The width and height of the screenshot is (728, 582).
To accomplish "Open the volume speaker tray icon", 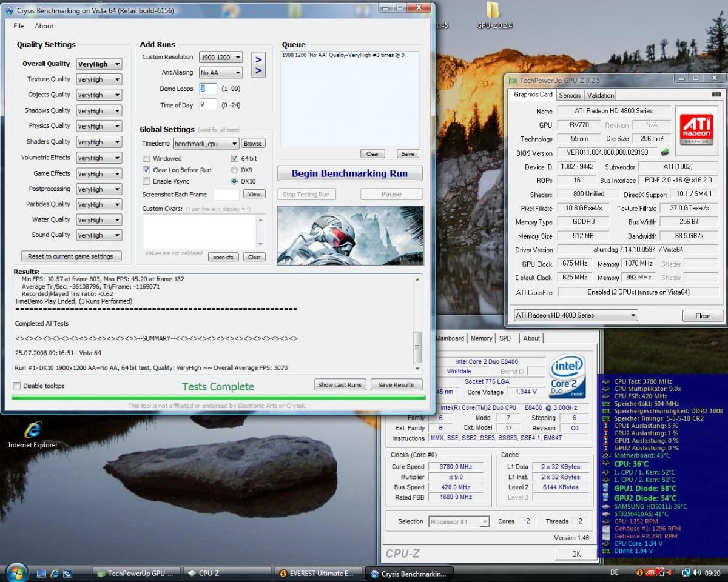I will point(696,572).
